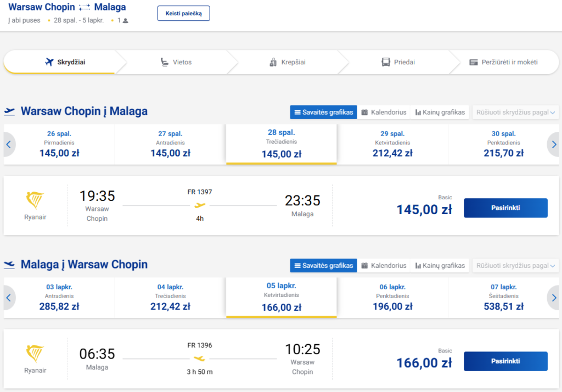562x392 pixels.
Task: Click the luggage icon beside Krepšiai
Action: click(273, 62)
